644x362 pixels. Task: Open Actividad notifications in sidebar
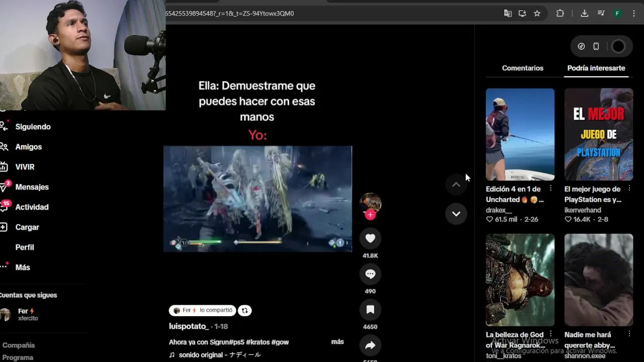[32, 207]
